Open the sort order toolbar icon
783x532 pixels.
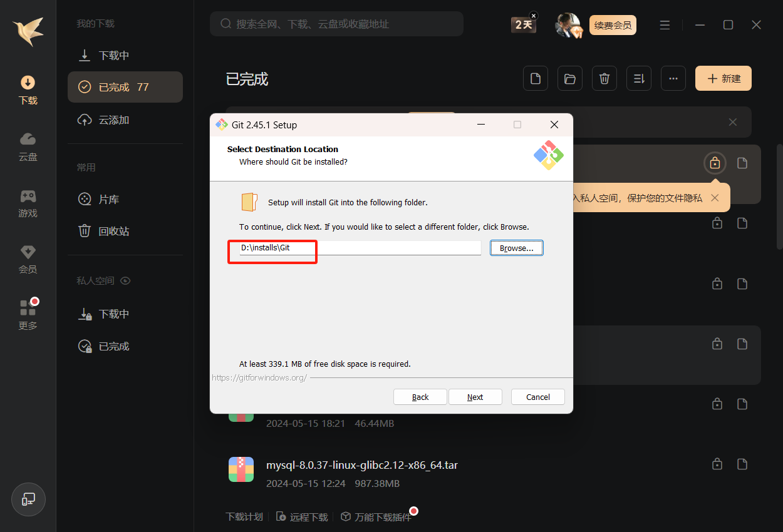click(x=639, y=78)
